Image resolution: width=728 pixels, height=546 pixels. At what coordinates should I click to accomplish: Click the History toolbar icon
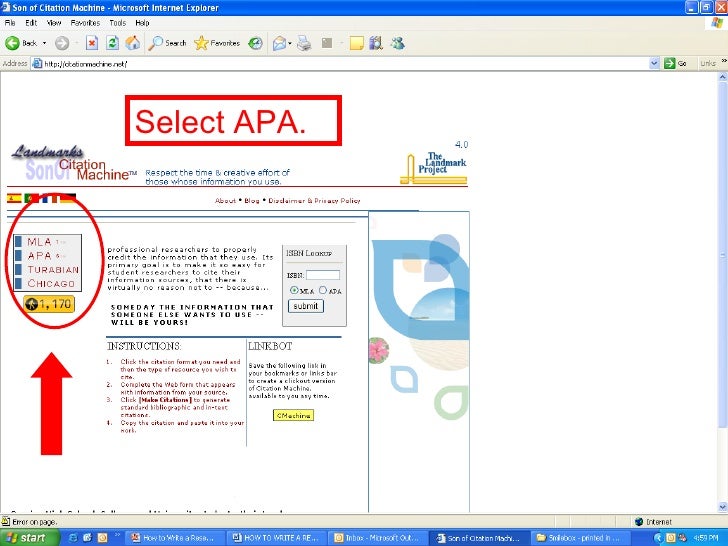(x=255, y=43)
